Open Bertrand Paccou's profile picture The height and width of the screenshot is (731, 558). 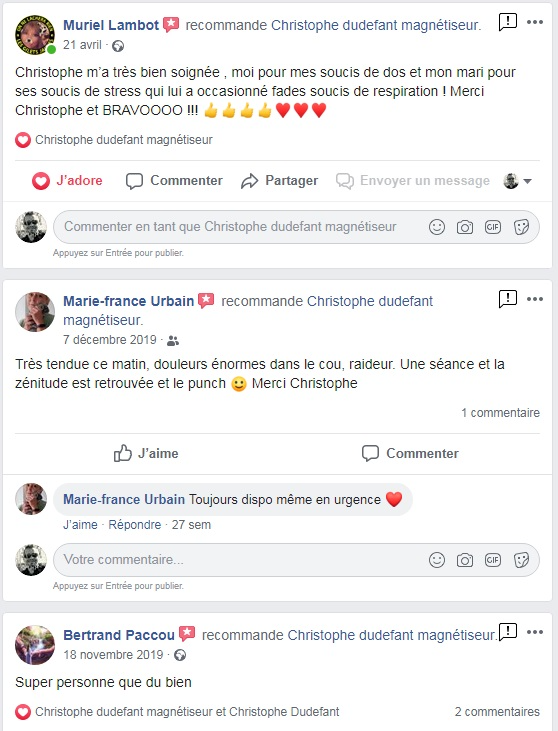(x=35, y=645)
